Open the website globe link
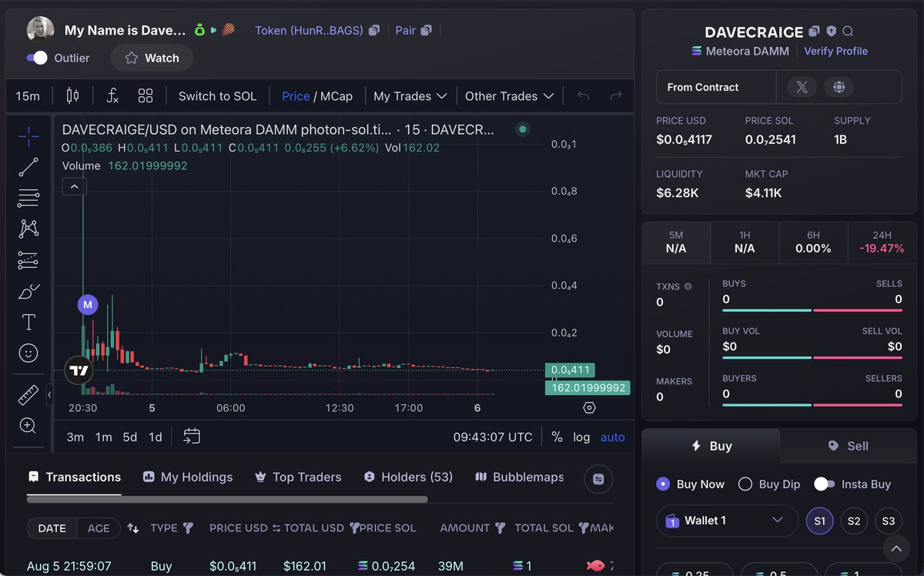Viewport: 924px width, 576px height. [x=839, y=87]
